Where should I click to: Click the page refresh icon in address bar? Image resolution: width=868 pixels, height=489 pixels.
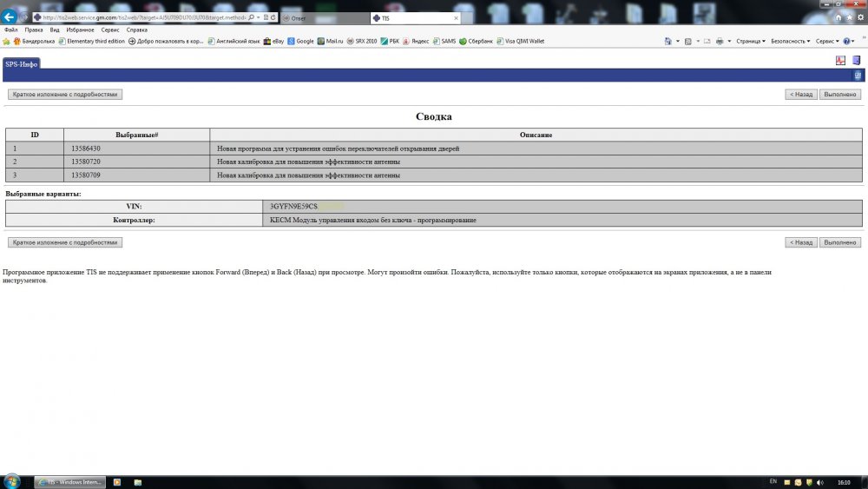(x=274, y=17)
